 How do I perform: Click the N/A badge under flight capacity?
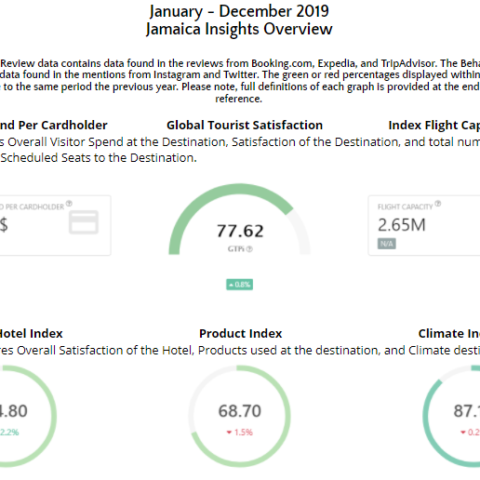[387, 244]
